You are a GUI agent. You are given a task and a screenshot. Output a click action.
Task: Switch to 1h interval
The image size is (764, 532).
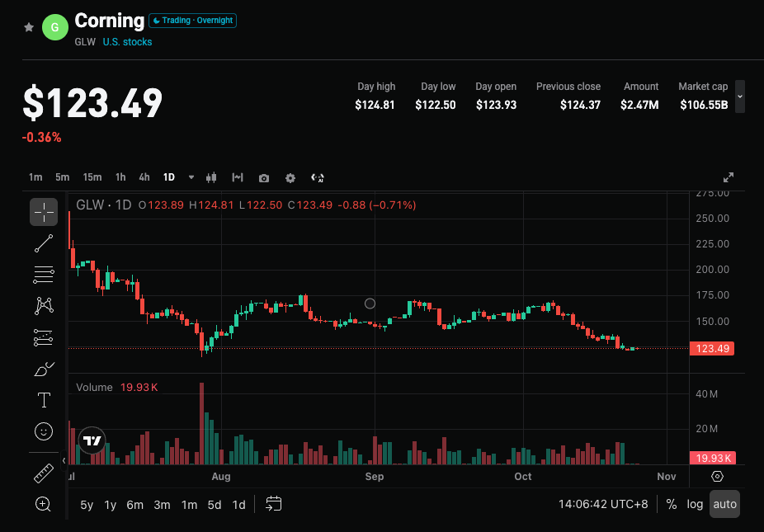point(120,177)
